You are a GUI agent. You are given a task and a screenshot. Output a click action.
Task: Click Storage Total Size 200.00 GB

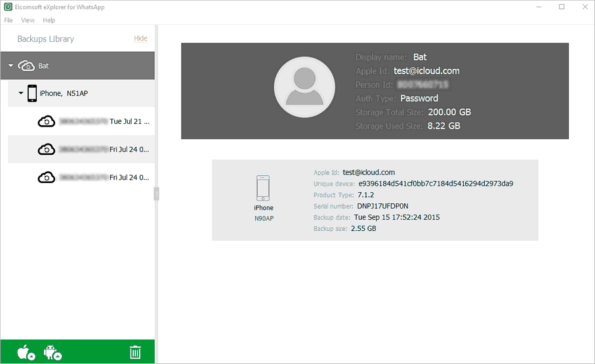pyautogui.click(x=449, y=112)
